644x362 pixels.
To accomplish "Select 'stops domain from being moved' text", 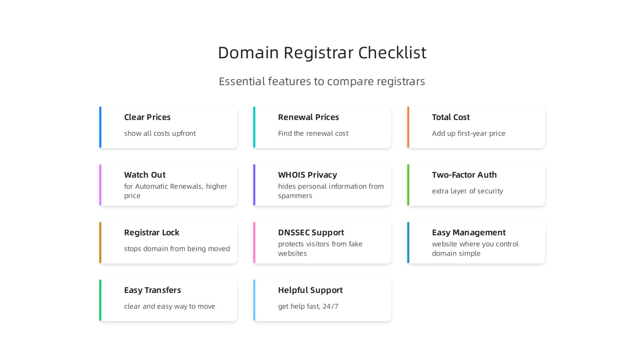I will pos(177,249).
